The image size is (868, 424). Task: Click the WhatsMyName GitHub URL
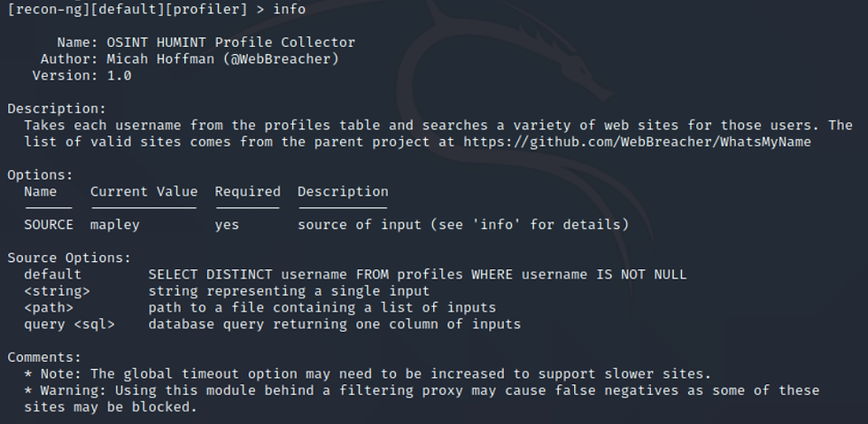[637, 142]
